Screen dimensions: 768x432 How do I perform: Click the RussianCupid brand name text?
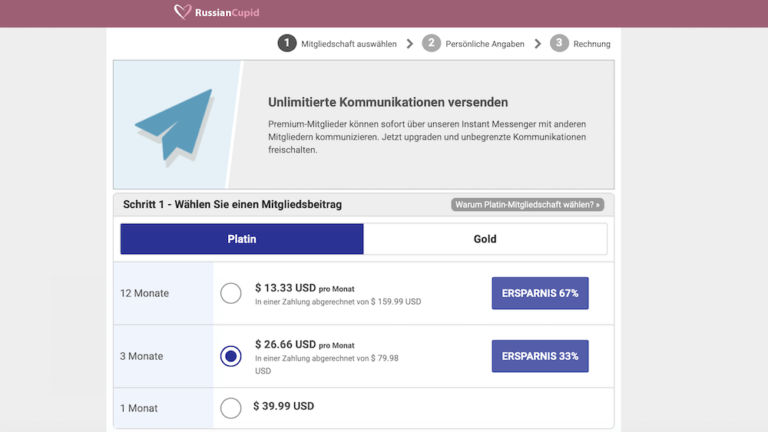(221, 13)
